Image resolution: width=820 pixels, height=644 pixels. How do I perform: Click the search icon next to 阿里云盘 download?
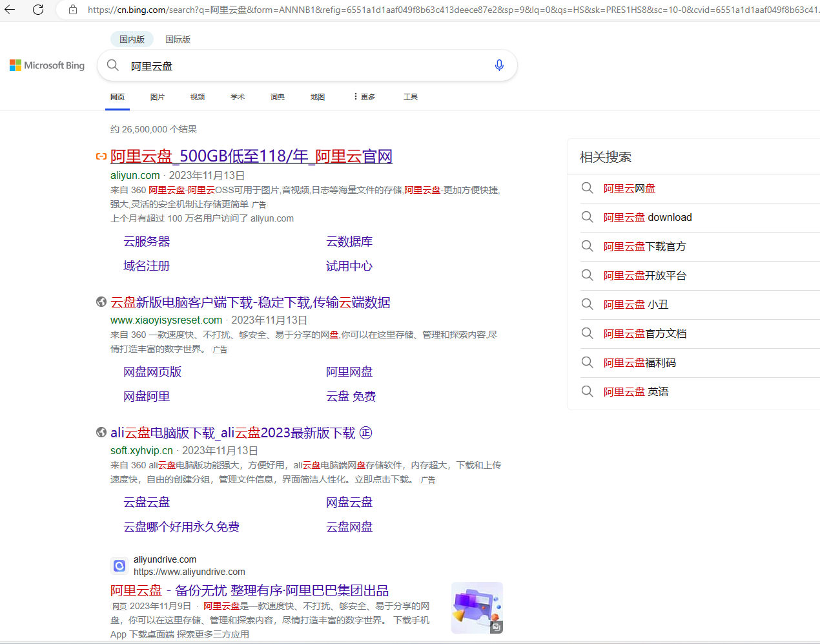coord(587,217)
